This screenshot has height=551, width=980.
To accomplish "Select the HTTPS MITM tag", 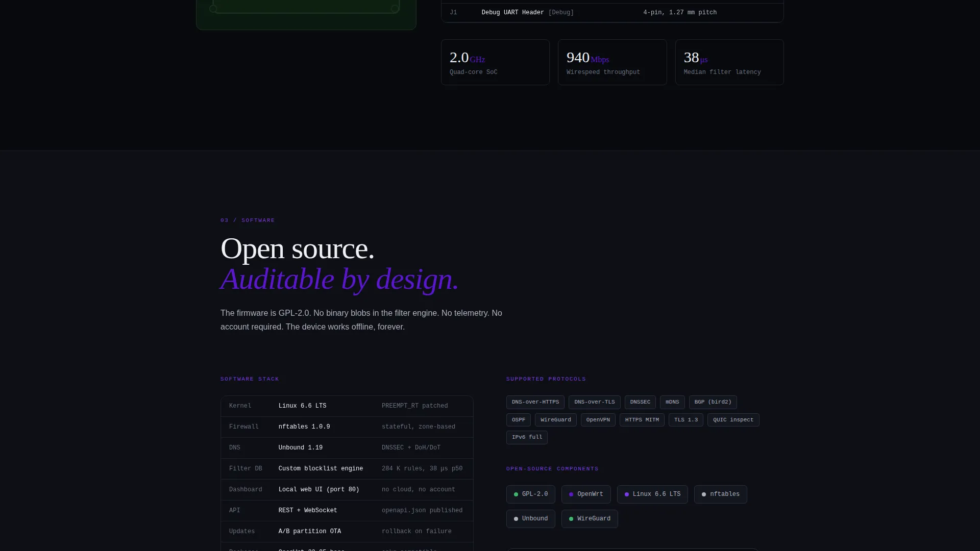I will pyautogui.click(x=642, y=420).
